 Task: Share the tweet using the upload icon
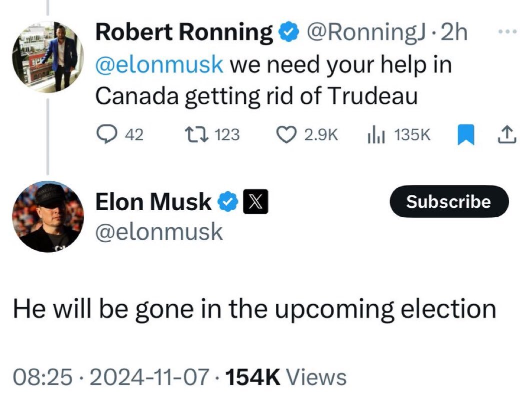coord(507,134)
